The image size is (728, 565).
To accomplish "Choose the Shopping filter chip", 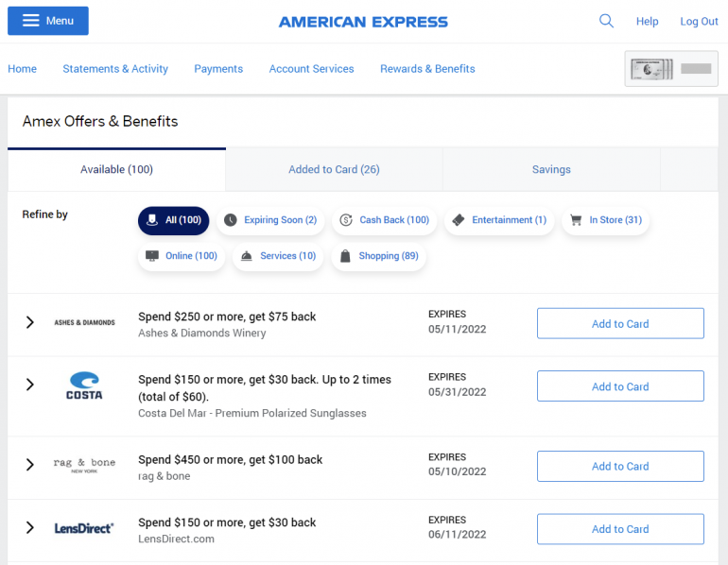I will coord(378,256).
